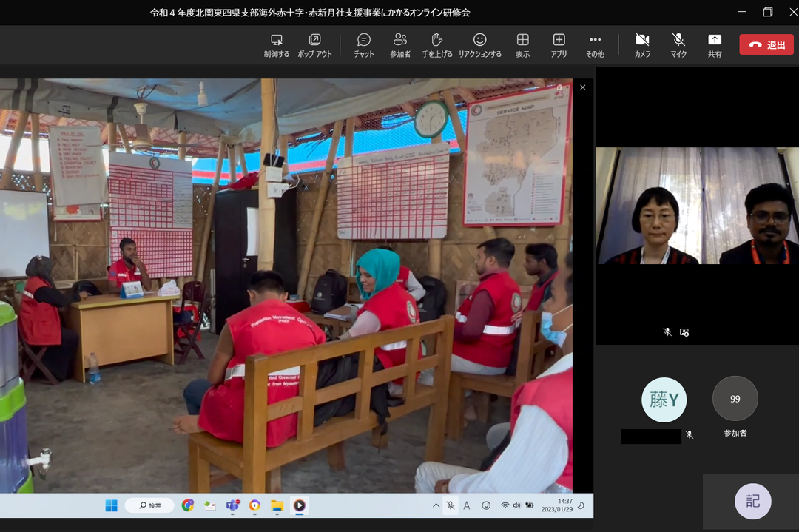The height and width of the screenshot is (532, 799).
Task: Open Microsoft Teams from shared taskbar
Action: pyautogui.click(x=232, y=505)
